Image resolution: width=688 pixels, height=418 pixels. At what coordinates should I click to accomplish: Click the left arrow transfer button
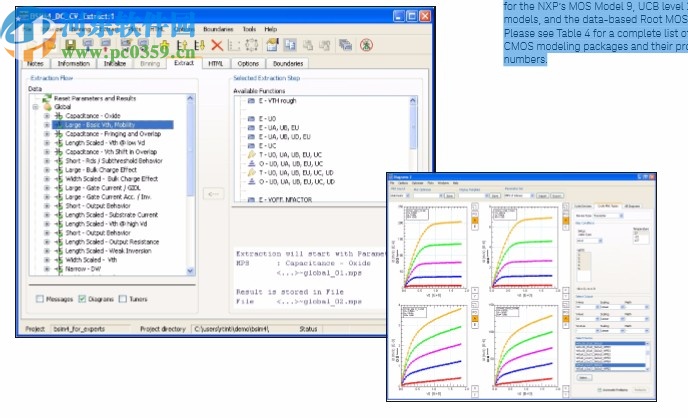point(214,194)
